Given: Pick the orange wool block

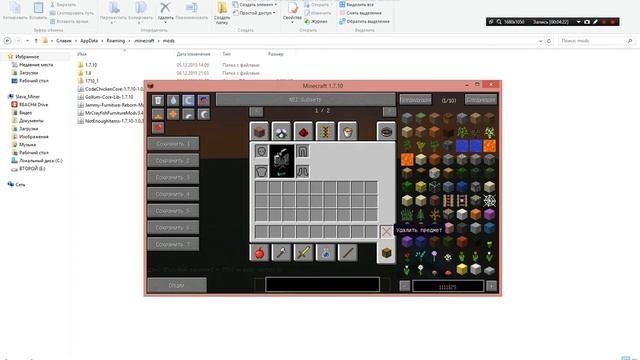Looking at the screenshot, I should pos(476,214).
